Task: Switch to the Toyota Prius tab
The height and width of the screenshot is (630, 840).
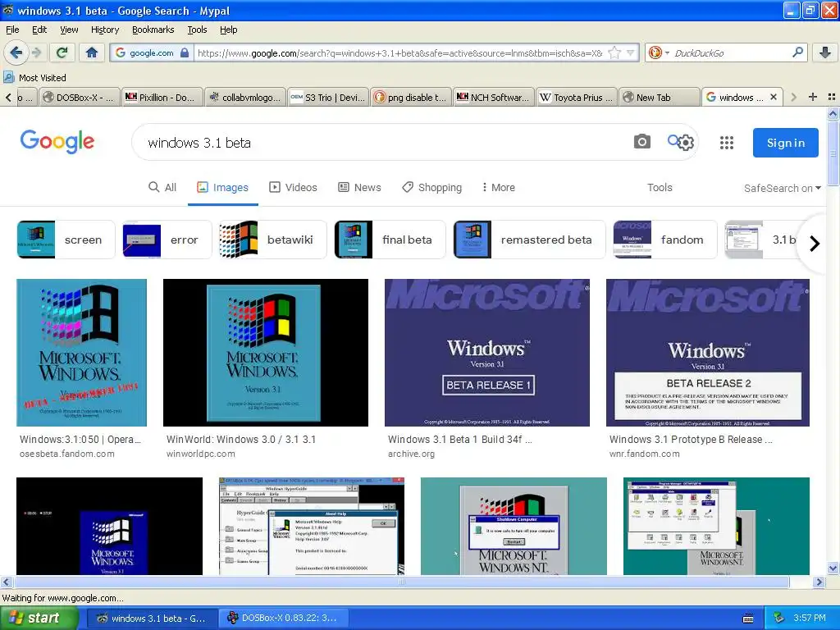Action: [x=577, y=98]
